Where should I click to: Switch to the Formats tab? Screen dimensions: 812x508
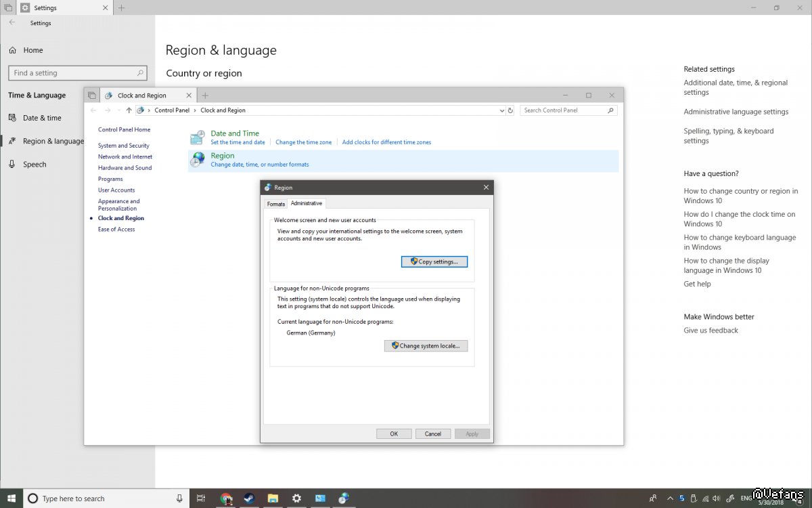click(276, 204)
